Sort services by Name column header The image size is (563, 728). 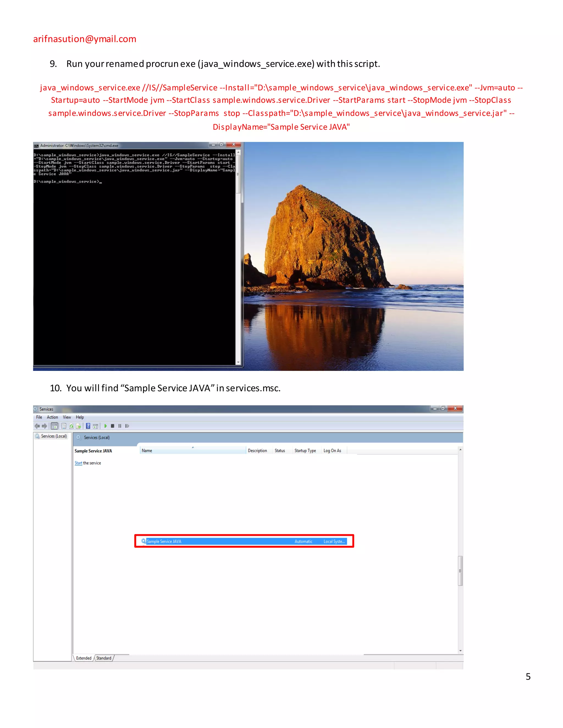point(193,450)
